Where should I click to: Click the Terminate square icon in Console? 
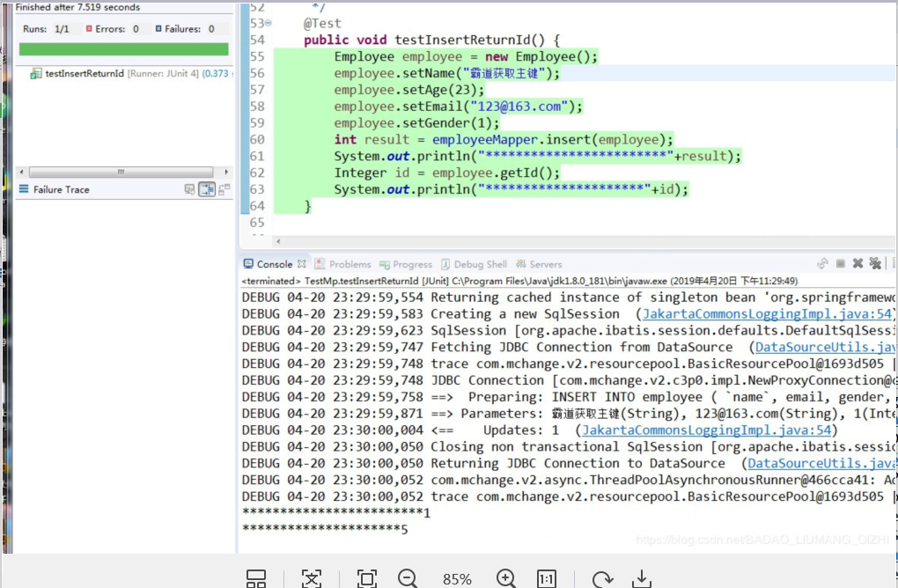[840, 263]
